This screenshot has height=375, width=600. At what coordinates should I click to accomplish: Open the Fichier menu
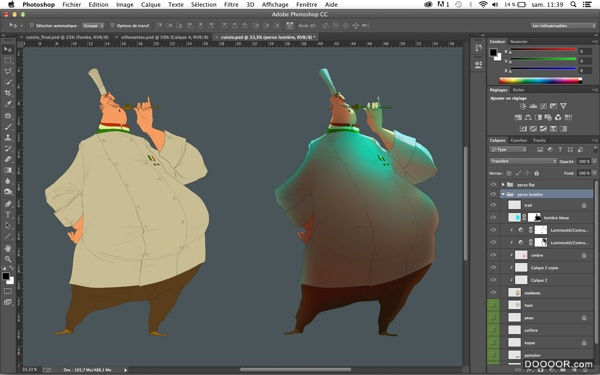pos(72,5)
